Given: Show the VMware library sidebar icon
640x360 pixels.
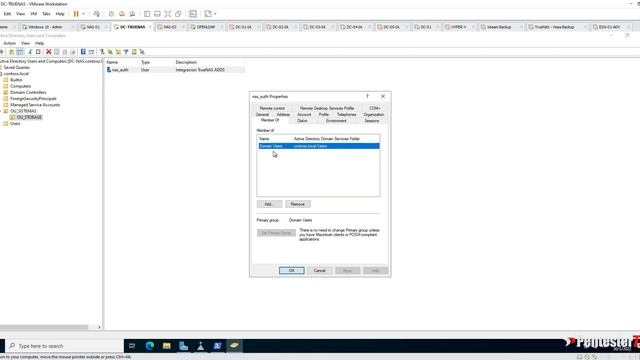Looking at the screenshot, I should click(x=147, y=14).
